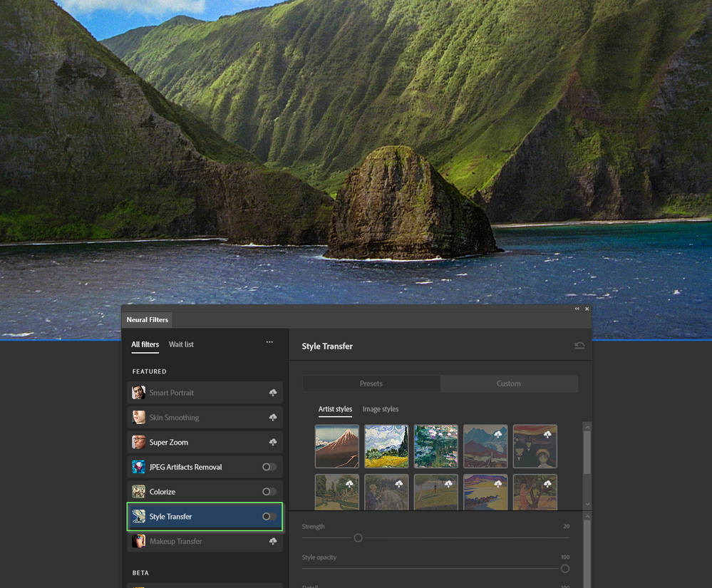Select the Custom tab
The image size is (712, 588).
point(509,383)
